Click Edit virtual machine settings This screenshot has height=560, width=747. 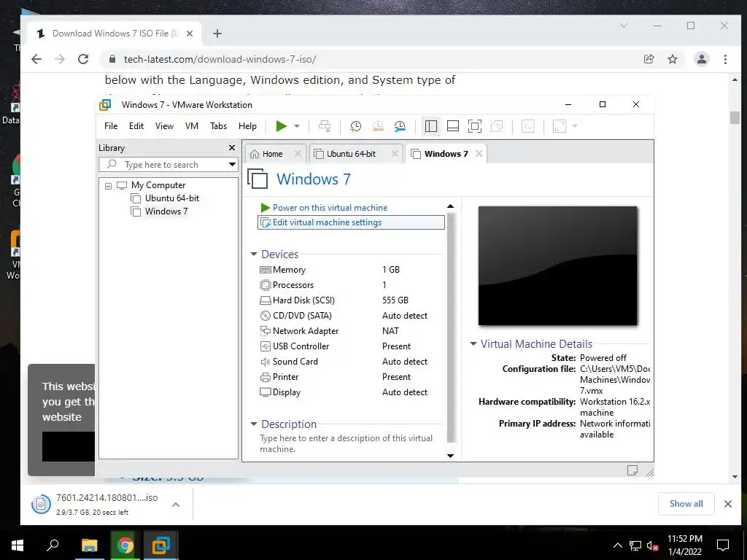(351, 222)
